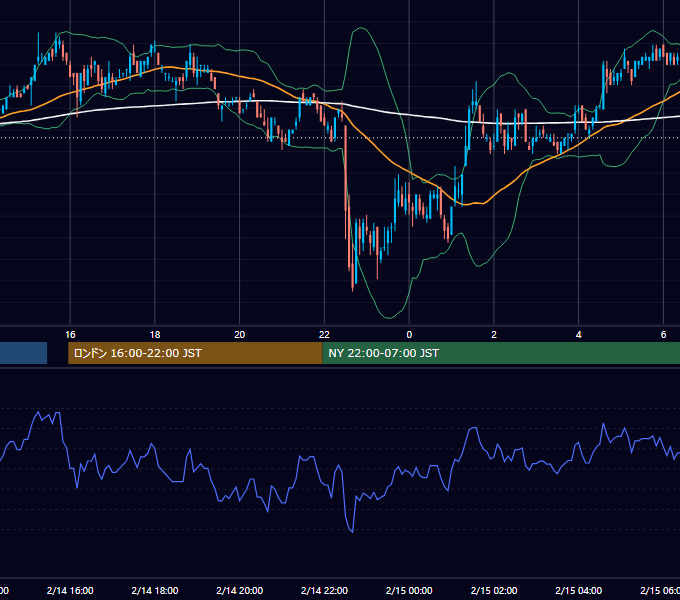Click the hour label 22 on upper axis
The width and height of the screenshot is (680, 600).
click(324, 334)
